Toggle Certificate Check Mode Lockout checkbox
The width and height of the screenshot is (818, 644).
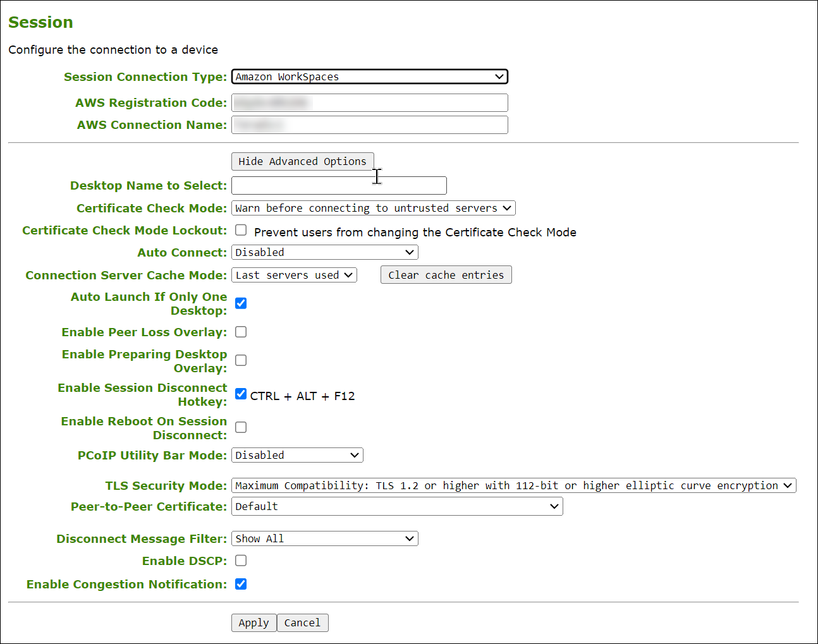(x=241, y=230)
